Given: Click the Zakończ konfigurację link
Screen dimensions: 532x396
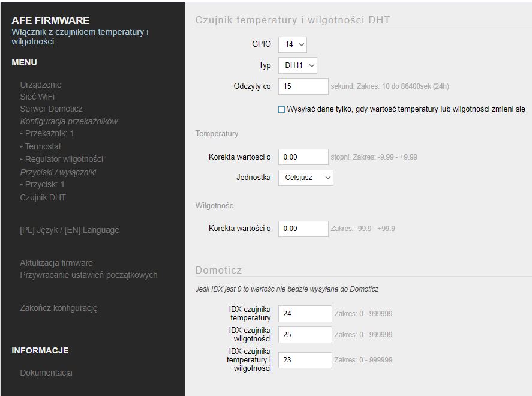Looking at the screenshot, I should (x=59, y=308).
